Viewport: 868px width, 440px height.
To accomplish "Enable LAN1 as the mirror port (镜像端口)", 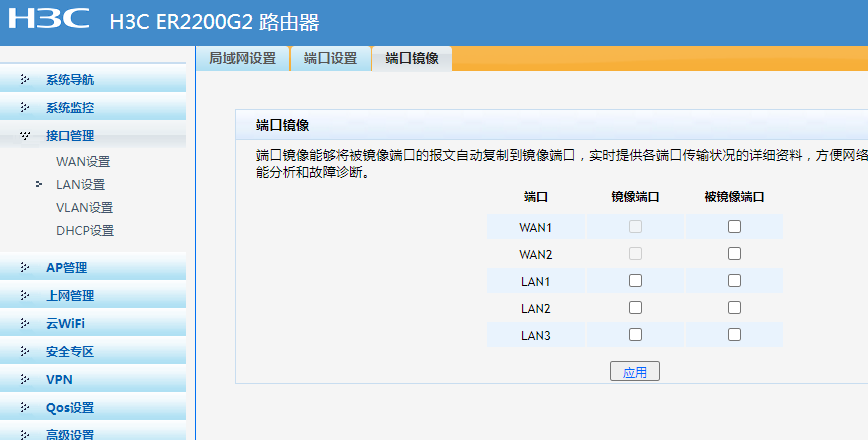I will [635, 281].
